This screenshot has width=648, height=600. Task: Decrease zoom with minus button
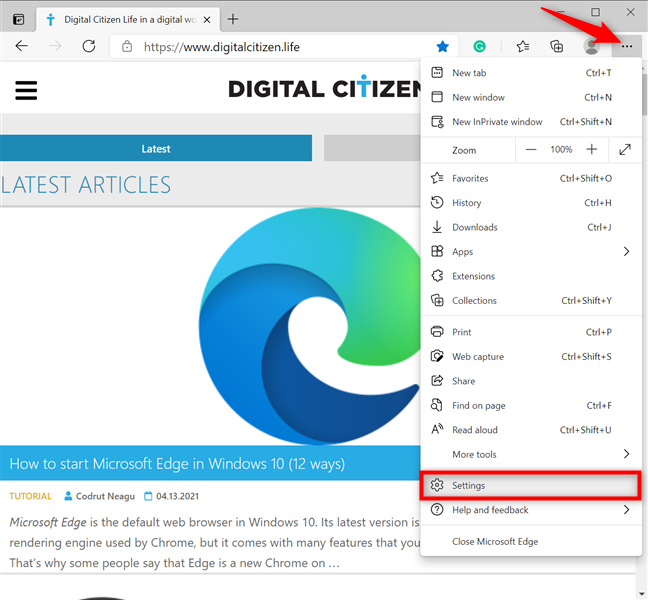531,150
